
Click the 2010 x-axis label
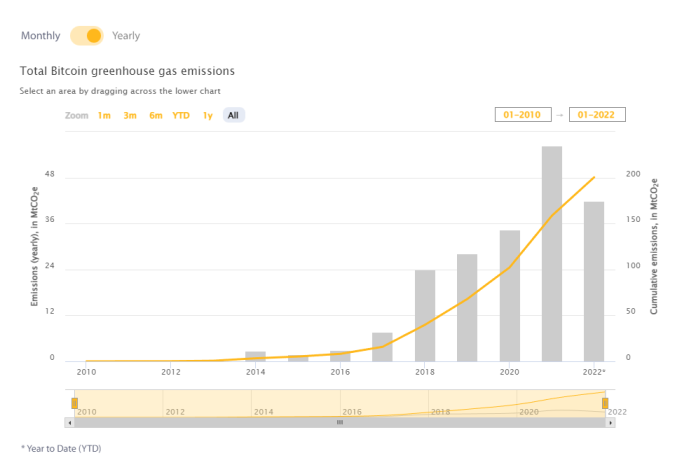(x=86, y=372)
